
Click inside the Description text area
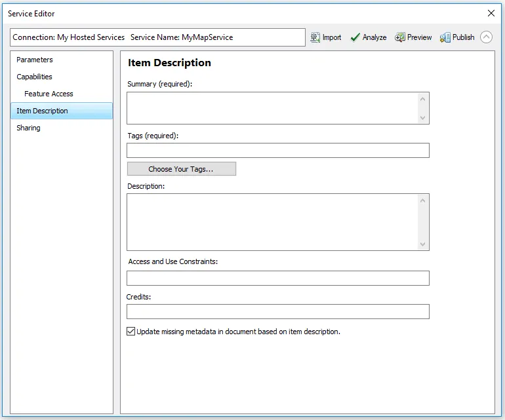272,221
